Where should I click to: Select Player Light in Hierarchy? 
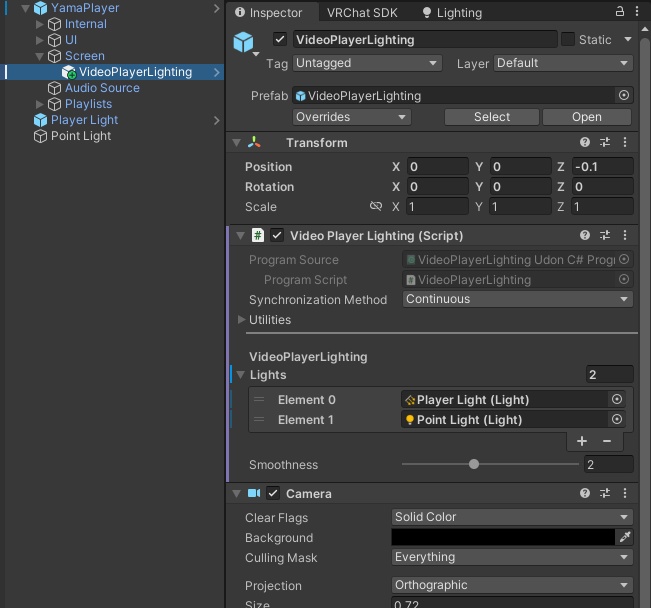(x=84, y=120)
